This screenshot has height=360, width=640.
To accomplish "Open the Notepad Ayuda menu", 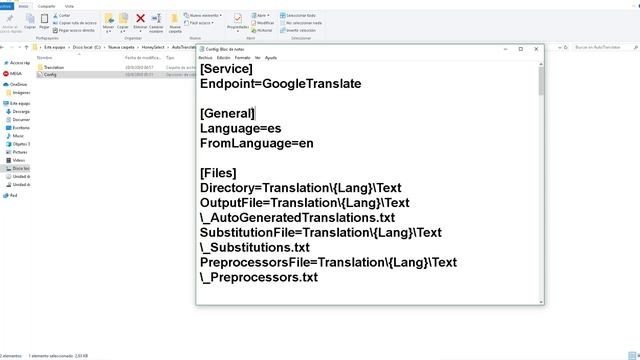I will tap(271, 58).
